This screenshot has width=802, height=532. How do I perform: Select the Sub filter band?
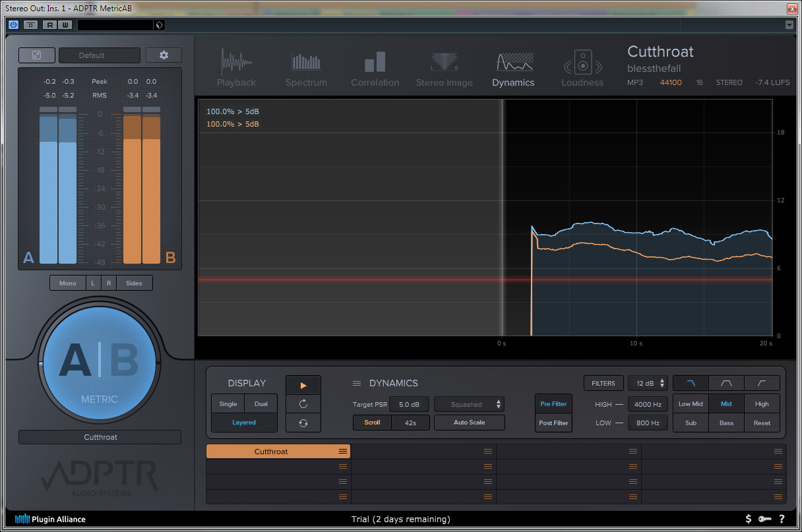(x=691, y=423)
